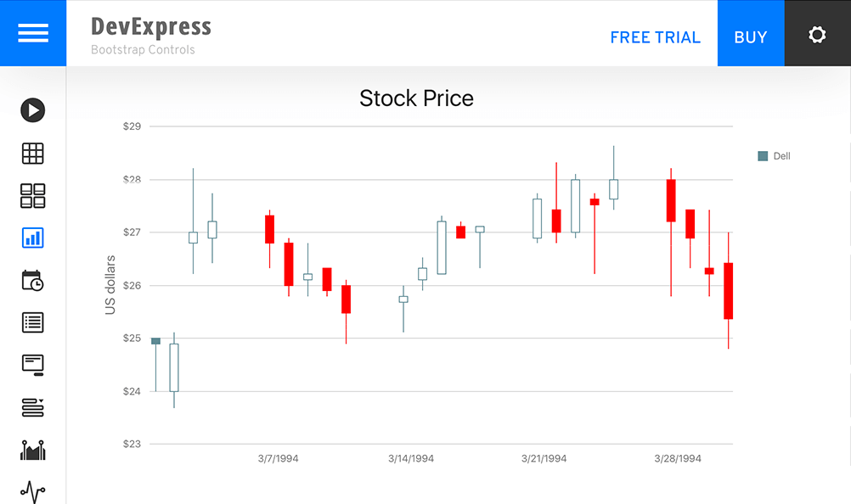The image size is (851, 504).
Task: Click the play circle sidebar icon
Action: 33,110
